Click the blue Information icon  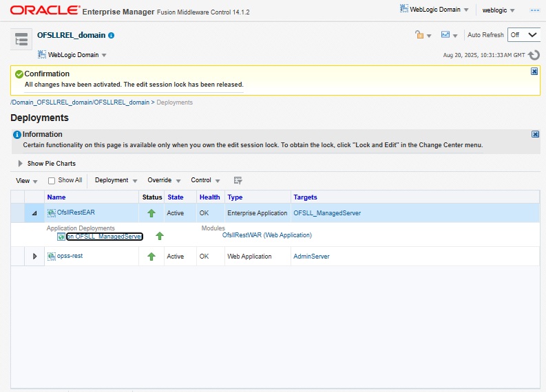point(17,135)
